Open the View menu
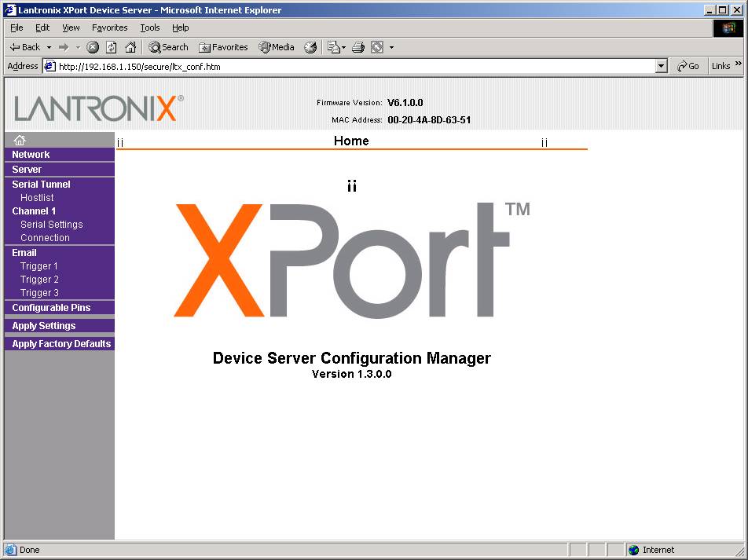 (x=71, y=27)
